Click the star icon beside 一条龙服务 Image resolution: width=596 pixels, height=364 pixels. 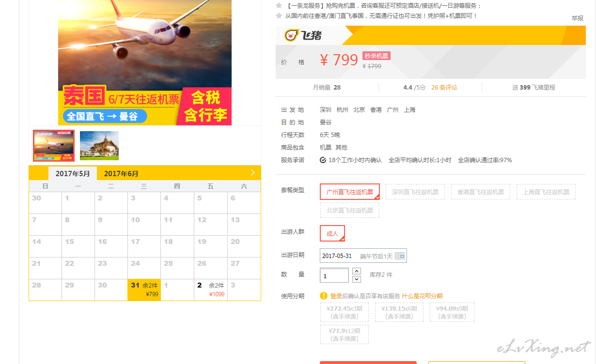[x=279, y=5]
